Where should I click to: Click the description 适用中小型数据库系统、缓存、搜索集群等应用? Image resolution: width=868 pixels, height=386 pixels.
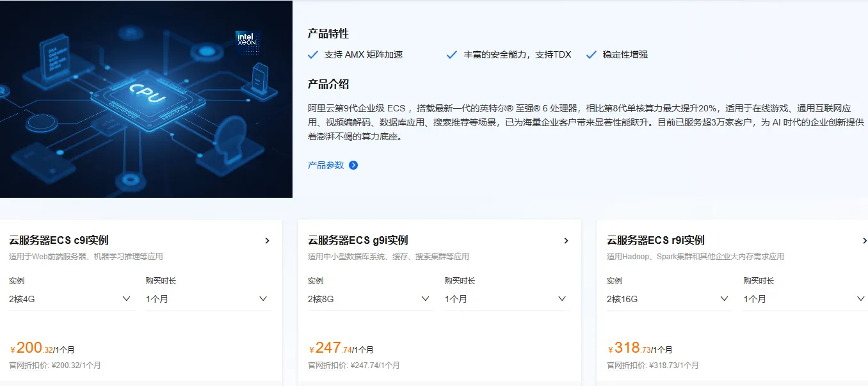(389, 257)
